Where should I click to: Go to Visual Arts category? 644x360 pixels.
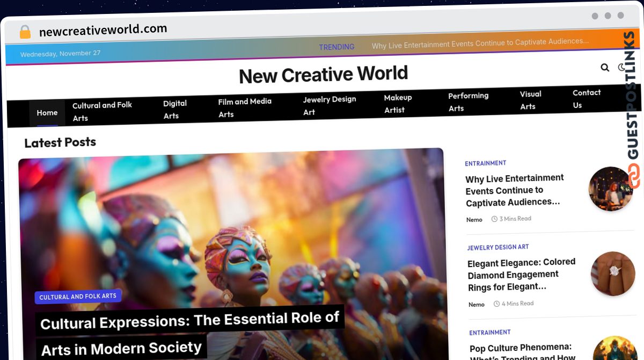click(x=530, y=100)
